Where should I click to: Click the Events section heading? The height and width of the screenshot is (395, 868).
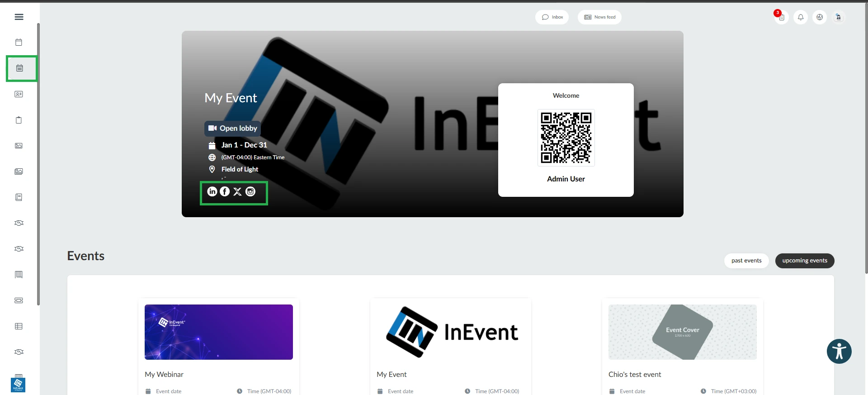coord(86,256)
